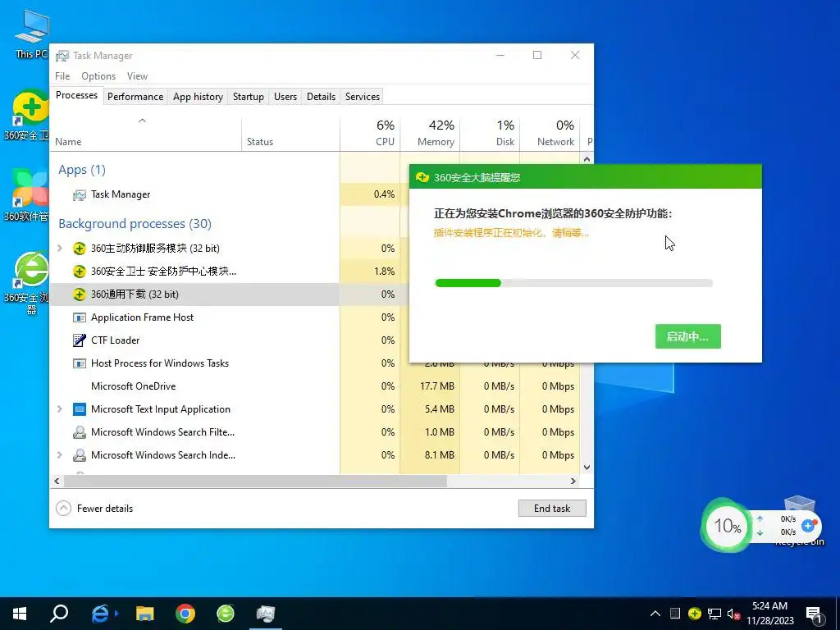Open the notification center icon

814,615
